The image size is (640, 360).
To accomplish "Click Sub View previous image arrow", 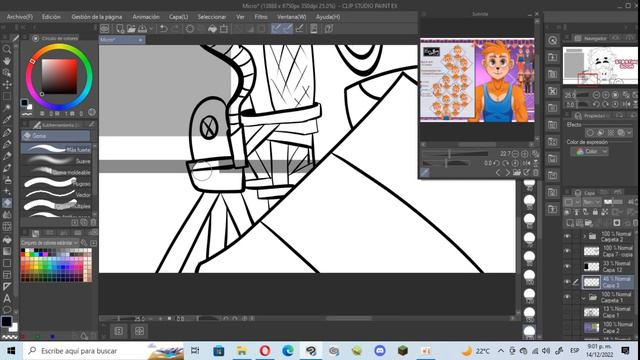I will pyautogui.click(x=498, y=173).
